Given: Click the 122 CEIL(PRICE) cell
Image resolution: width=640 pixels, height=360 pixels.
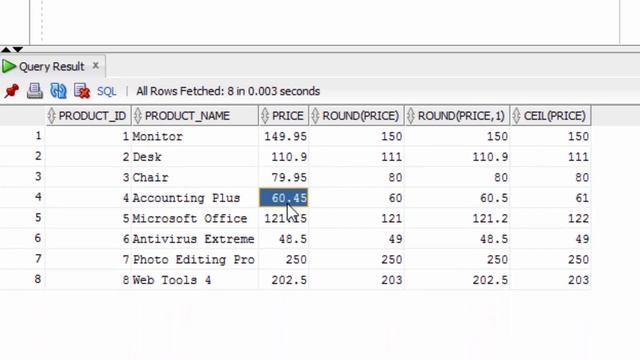Looking at the screenshot, I should click(551, 218).
